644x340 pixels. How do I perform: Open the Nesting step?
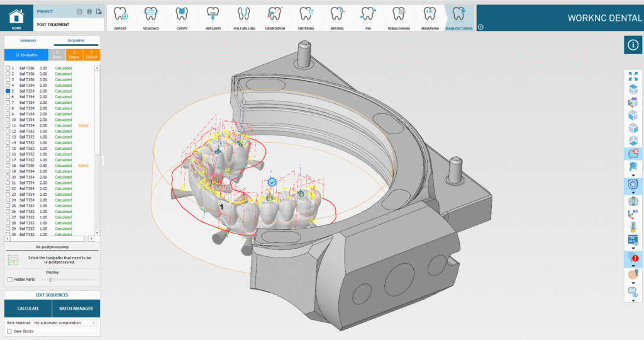(x=337, y=18)
